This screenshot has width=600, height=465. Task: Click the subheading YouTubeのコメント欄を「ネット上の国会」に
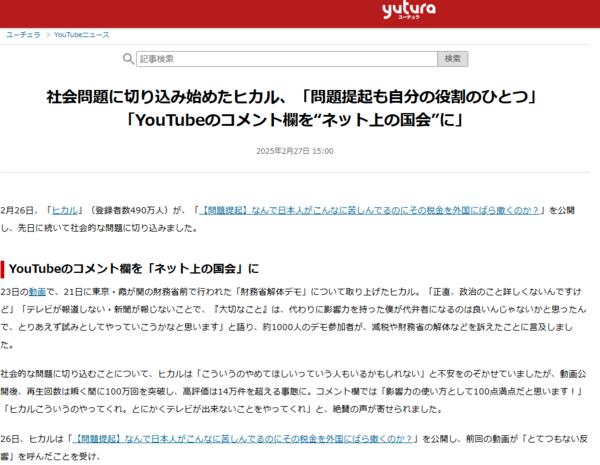tap(134, 269)
